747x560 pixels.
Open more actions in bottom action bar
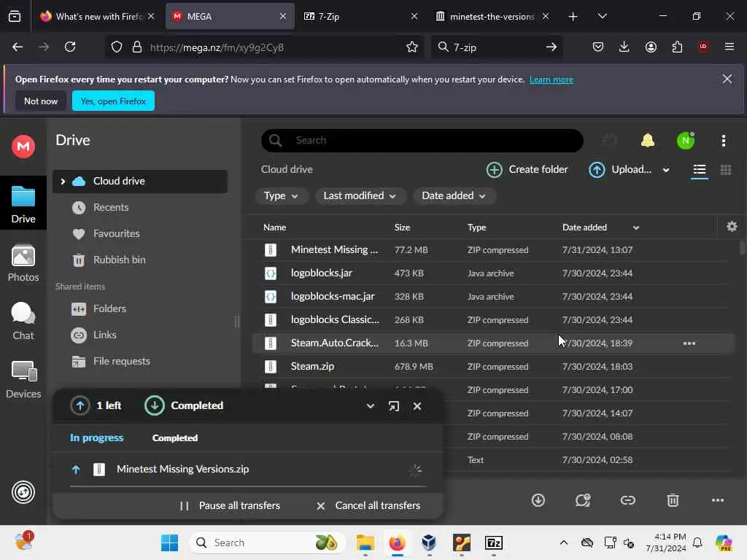coord(718,500)
